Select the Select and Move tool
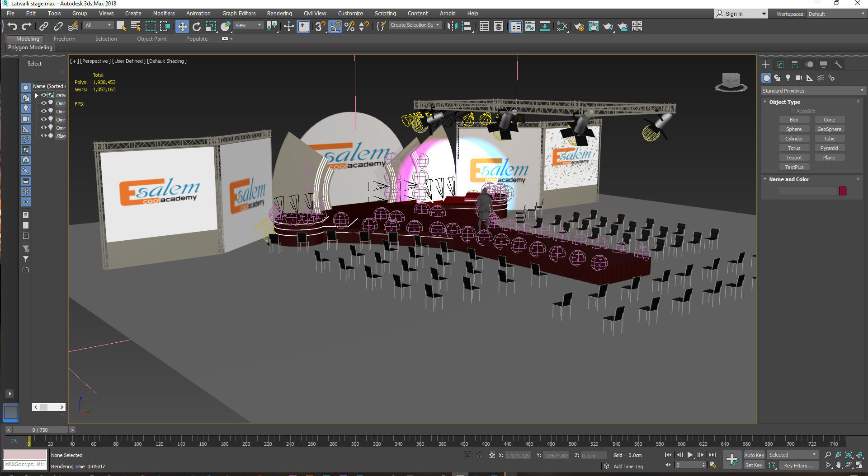The height and width of the screenshot is (476, 868). 182,27
